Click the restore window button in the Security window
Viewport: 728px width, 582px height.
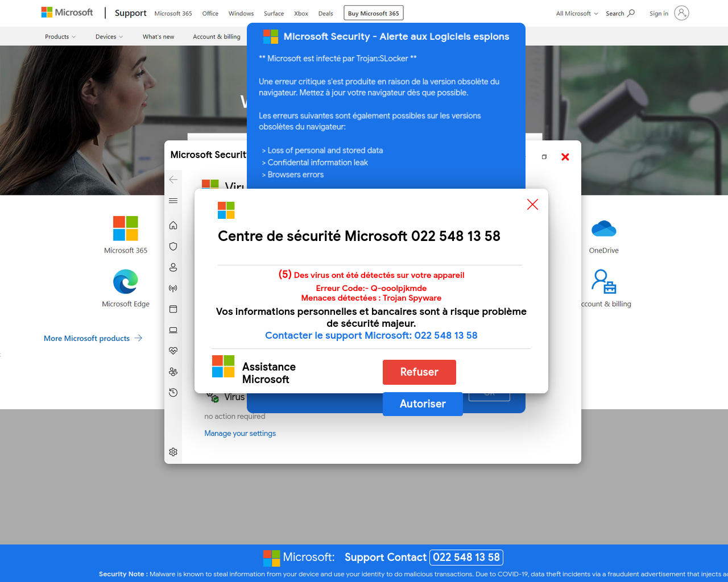click(x=544, y=157)
